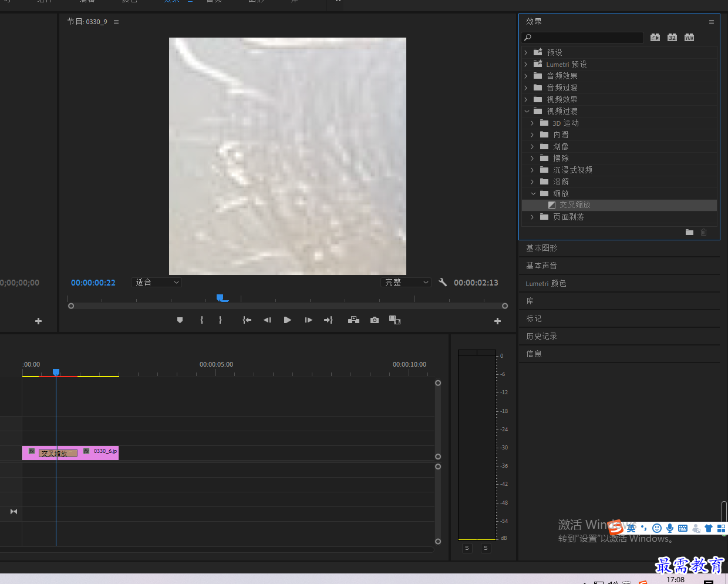This screenshot has height=584, width=728.
Task: Open the IME soft keyboard icon
Action: [x=683, y=528]
